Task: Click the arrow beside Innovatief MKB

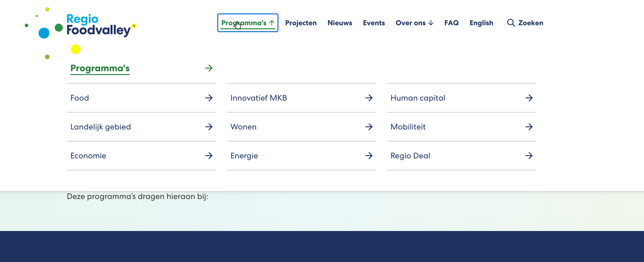Action: coord(369,98)
